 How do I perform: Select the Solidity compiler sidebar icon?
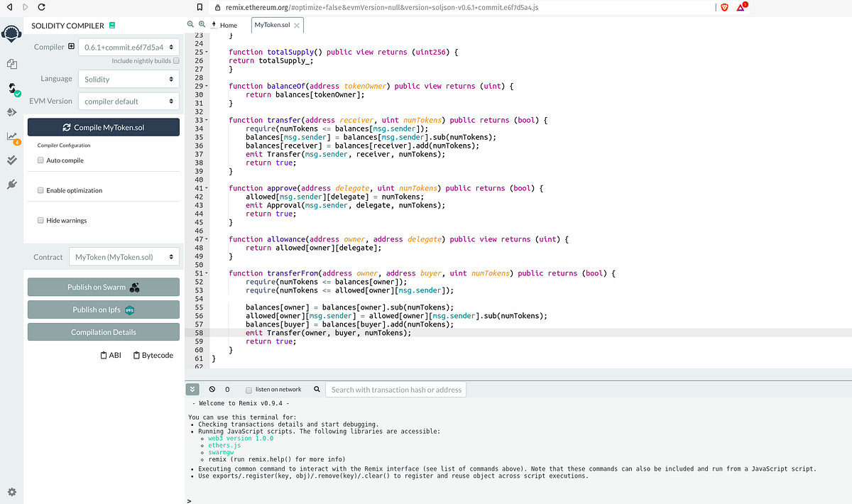coord(11,87)
